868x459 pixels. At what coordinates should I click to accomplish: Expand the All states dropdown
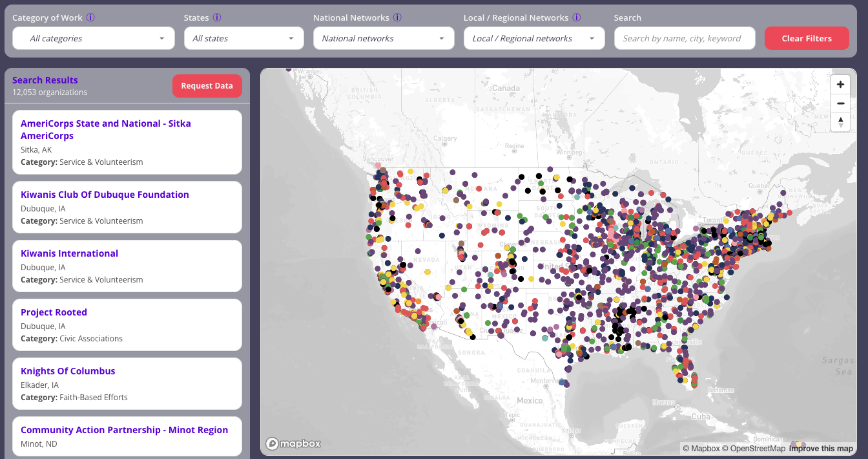[x=243, y=38]
